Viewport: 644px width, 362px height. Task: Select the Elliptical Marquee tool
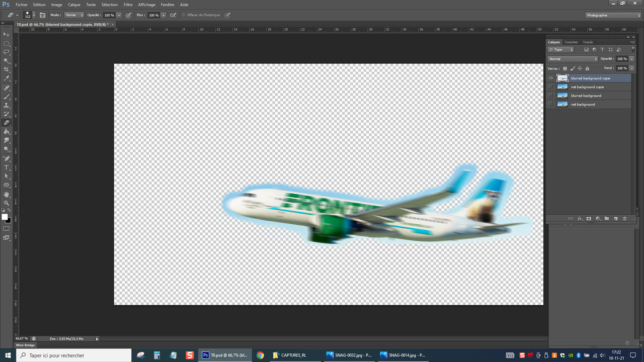pyautogui.click(x=7, y=43)
